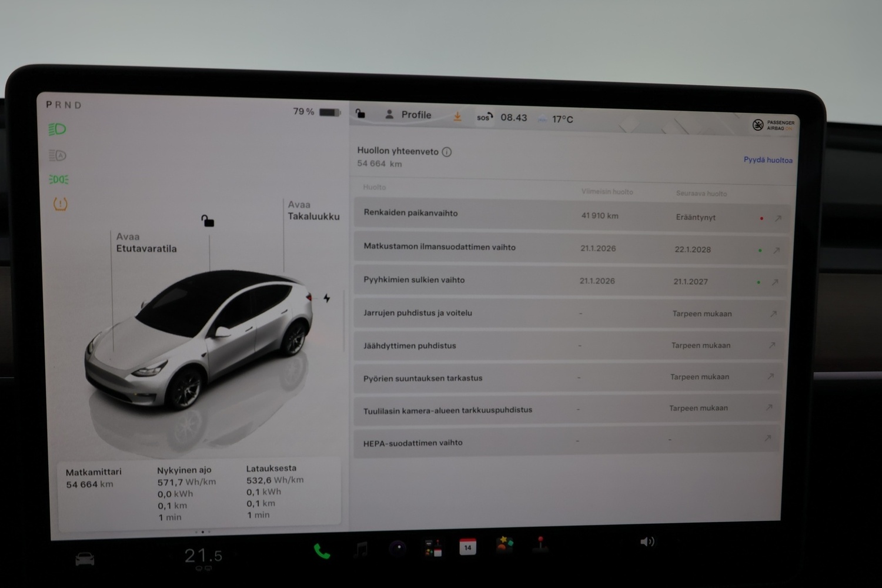Screen dimensions: 882x588
Task: Tap the trip card page indicator dots
Action: point(202,532)
